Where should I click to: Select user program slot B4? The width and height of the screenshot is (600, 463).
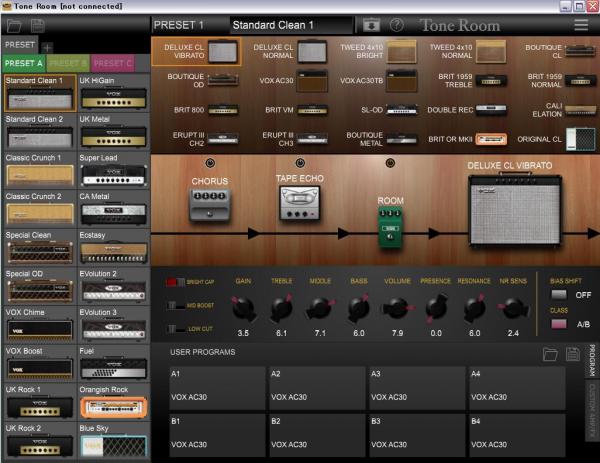click(517, 435)
